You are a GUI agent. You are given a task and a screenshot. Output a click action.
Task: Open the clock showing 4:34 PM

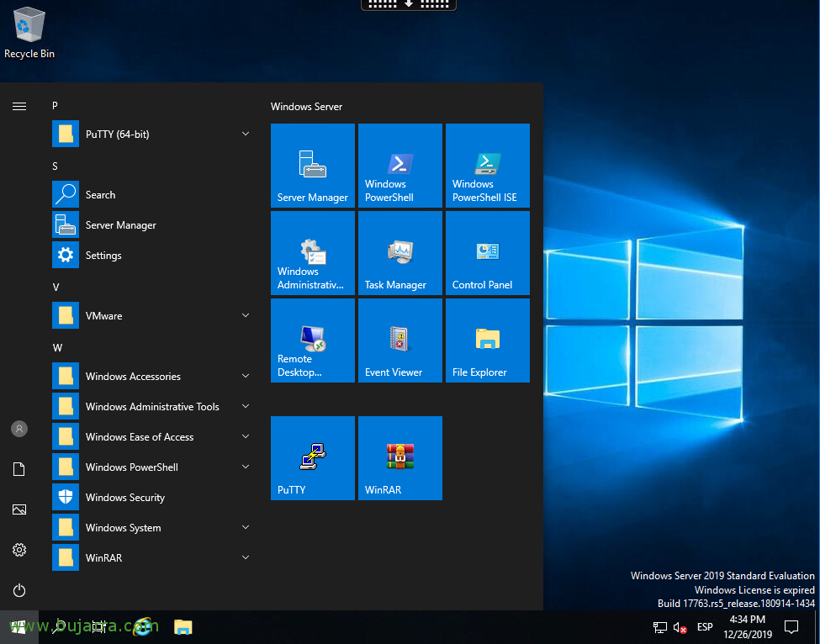click(x=748, y=626)
